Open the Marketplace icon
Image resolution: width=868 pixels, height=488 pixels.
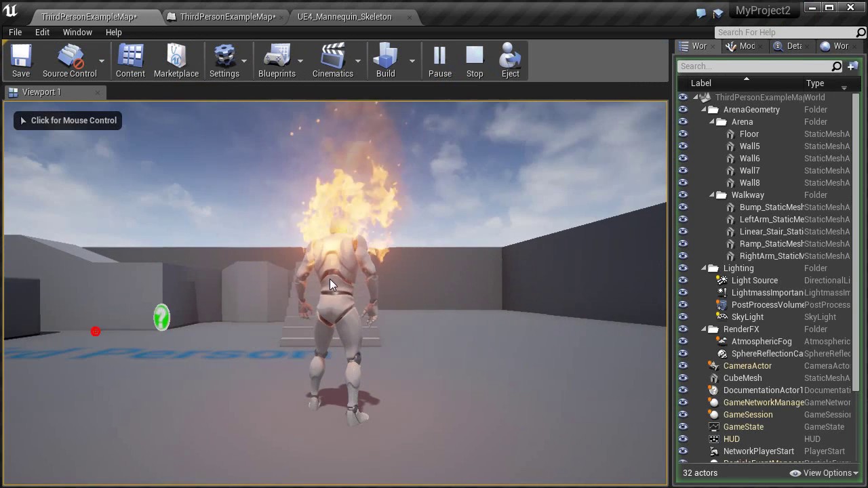pyautogui.click(x=176, y=61)
